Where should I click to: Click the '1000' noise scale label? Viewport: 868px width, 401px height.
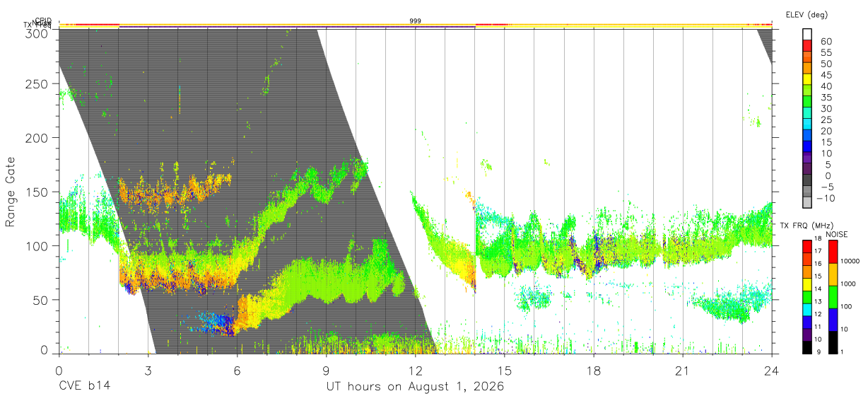click(x=847, y=284)
